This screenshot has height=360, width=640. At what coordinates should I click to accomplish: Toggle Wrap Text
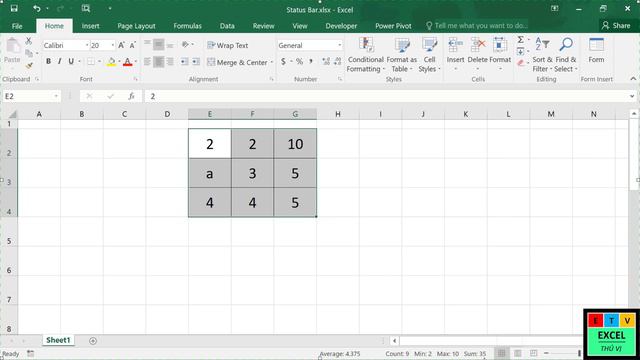228,45
